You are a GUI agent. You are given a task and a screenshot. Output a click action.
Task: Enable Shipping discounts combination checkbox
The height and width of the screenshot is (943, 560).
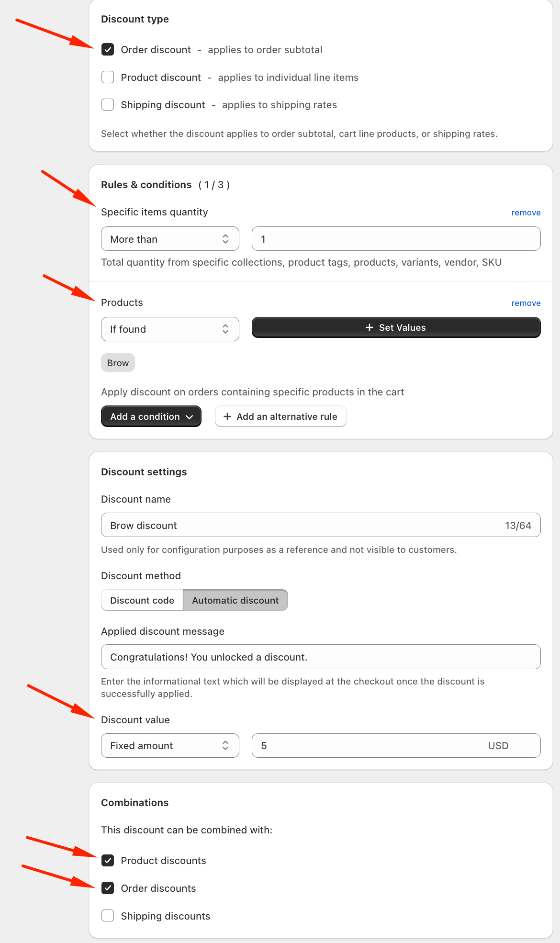pyautogui.click(x=108, y=916)
